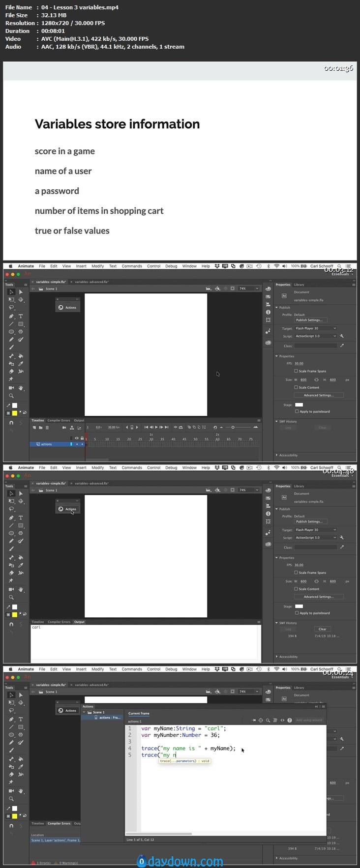Image resolution: width=360 pixels, height=868 pixels.
Task: Click the floating Actions button in 00:04:48 frame
Action: click(67, 509)
